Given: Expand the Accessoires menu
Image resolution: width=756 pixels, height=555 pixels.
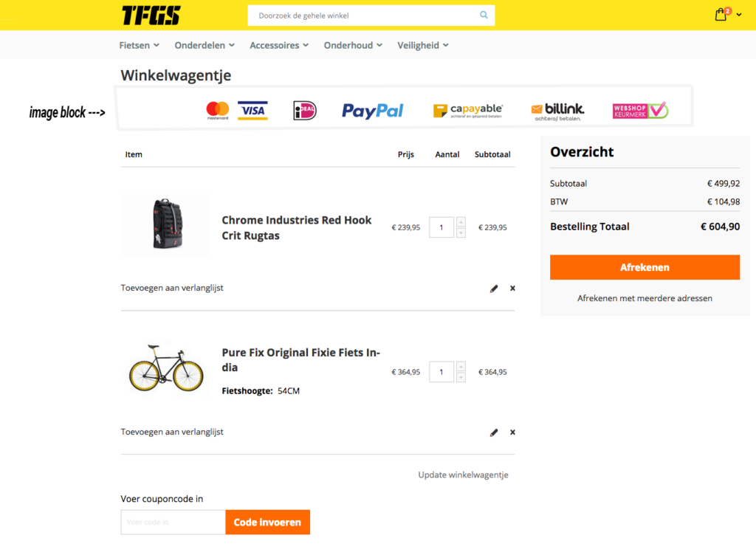Looking at the screenshot, I should [279, 45].
